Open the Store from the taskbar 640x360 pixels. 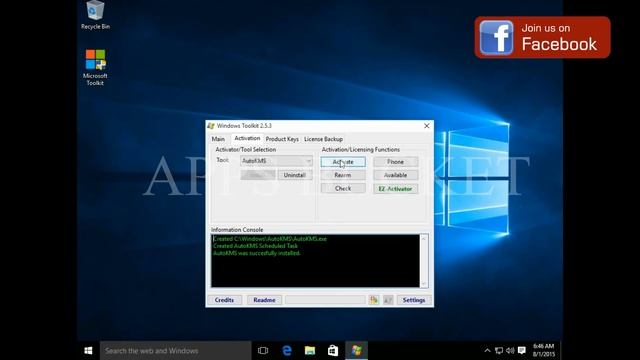click(x=333, y=351)
